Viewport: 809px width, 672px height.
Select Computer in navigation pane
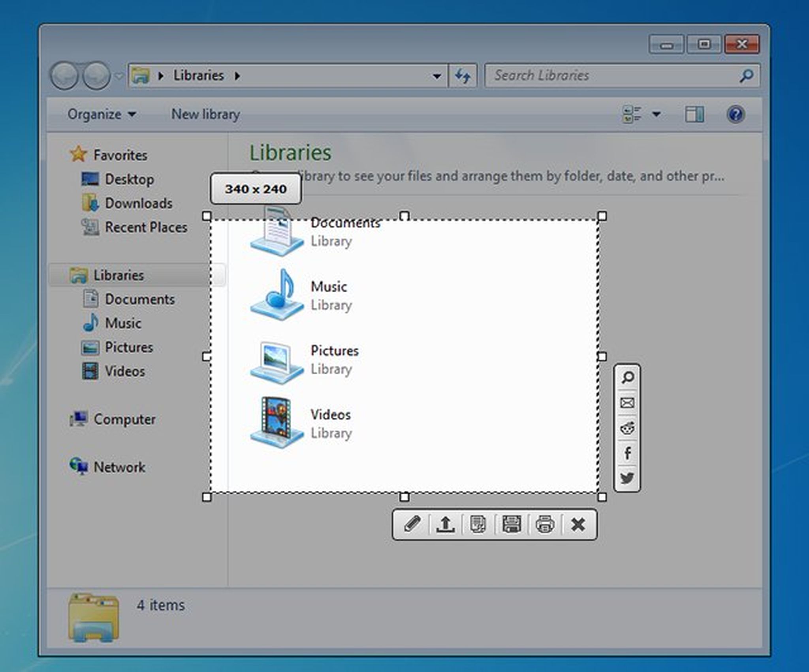pyautogui.click(x=124, y=419)
